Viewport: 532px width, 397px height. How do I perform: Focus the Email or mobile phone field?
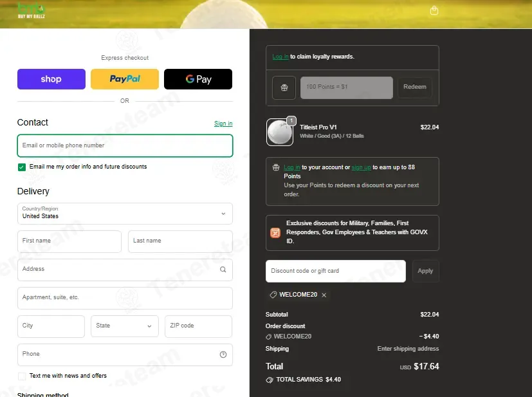125,145
